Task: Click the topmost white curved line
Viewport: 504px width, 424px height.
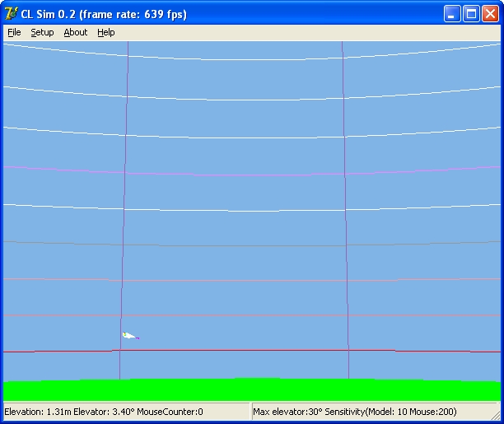Action: (x=252, y=55)
